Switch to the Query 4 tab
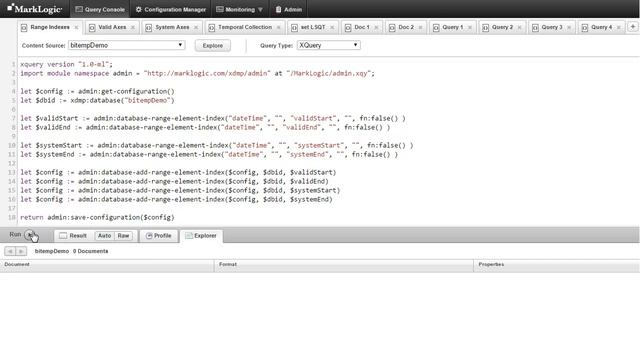Screen dimensions: 640x360 point(601,27)
